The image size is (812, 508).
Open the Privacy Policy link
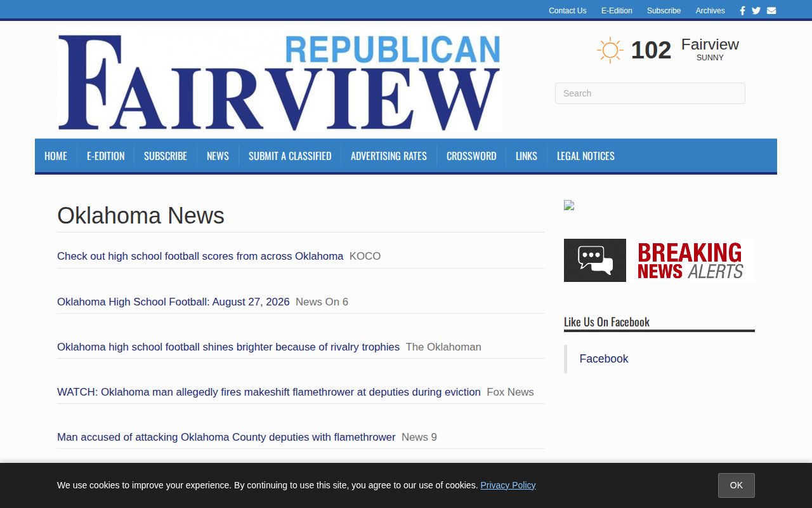[x=508, y=485]
